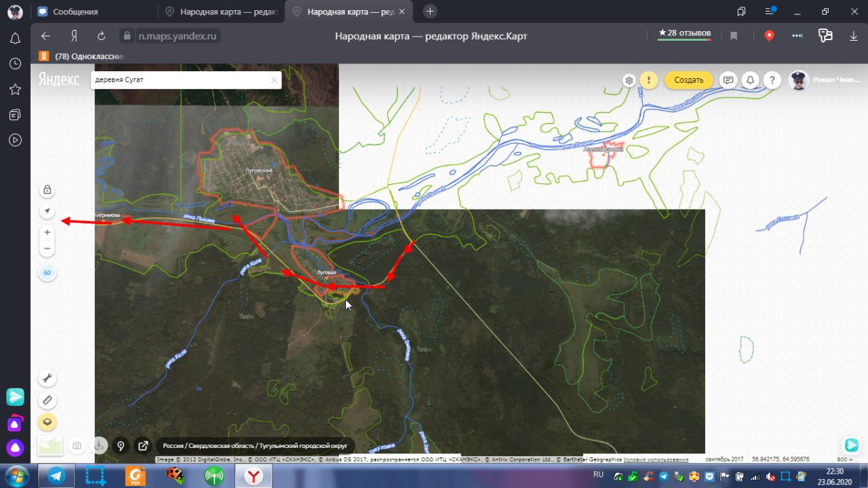
Task: Switch input language with RU indicator
Action: (599, 474)
